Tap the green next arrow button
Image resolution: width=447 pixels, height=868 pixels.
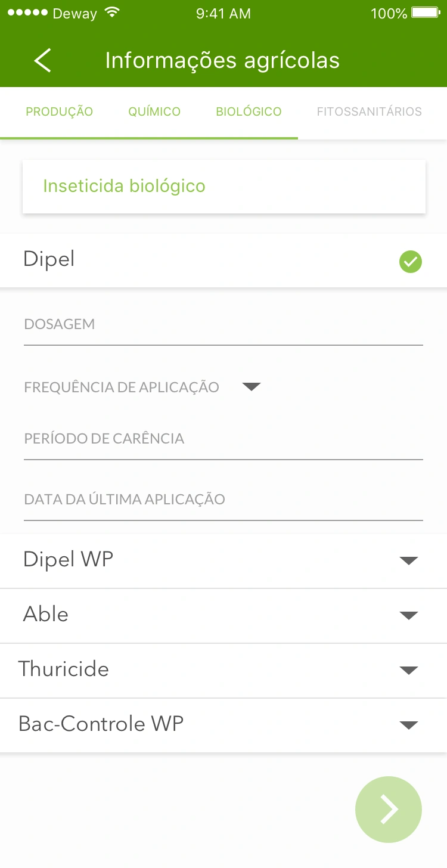389,809
